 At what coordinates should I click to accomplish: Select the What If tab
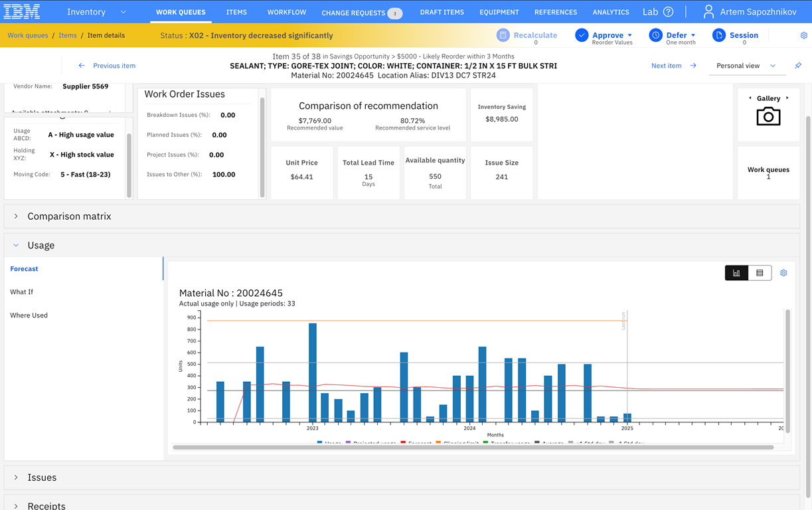click(21, 292)
